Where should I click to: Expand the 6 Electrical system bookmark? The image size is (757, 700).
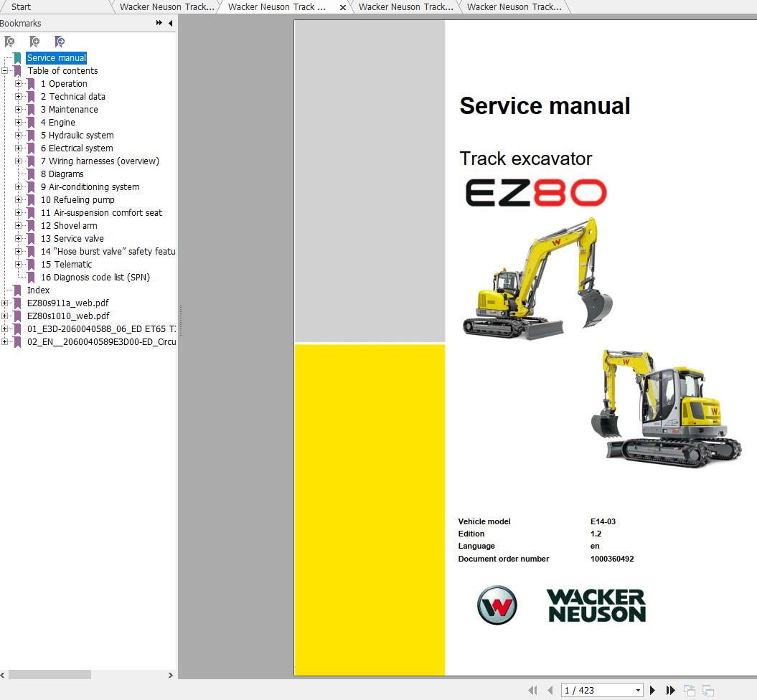pyautogui.click(x=19, y=148)
